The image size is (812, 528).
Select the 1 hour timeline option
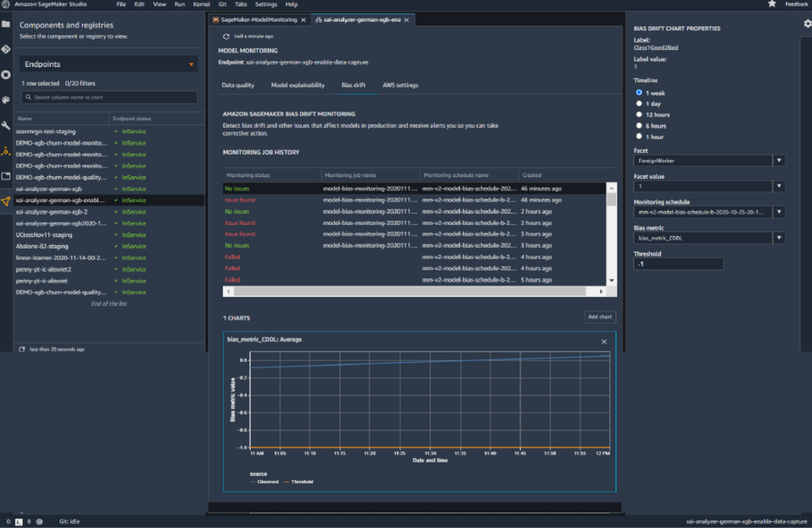[639, 137]
